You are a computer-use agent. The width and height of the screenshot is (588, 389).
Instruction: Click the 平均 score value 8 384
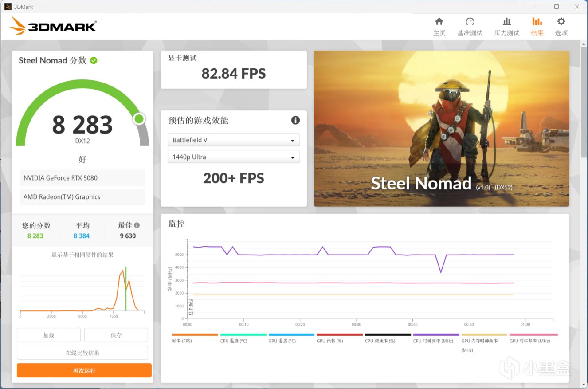[82, 236]
